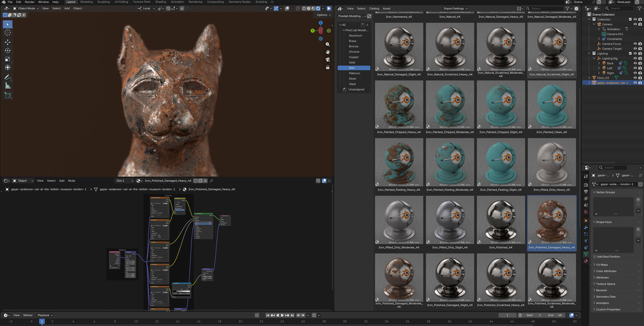Viewport: 644px width, 326px height.
Task: Hide Camera Target in viewport
Action: (x=635, y=49)
